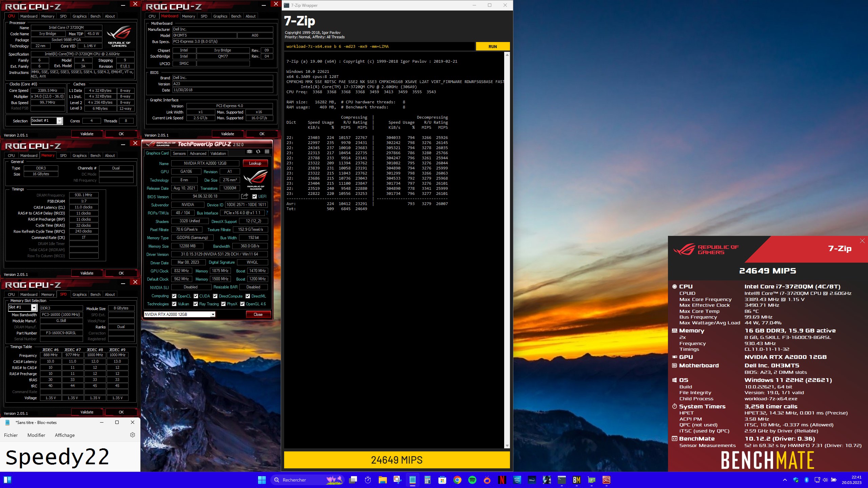Click the taskbar clock showing 22:41
The height and width of the screenshot is (488, 868).
click(x=851, y=480)
